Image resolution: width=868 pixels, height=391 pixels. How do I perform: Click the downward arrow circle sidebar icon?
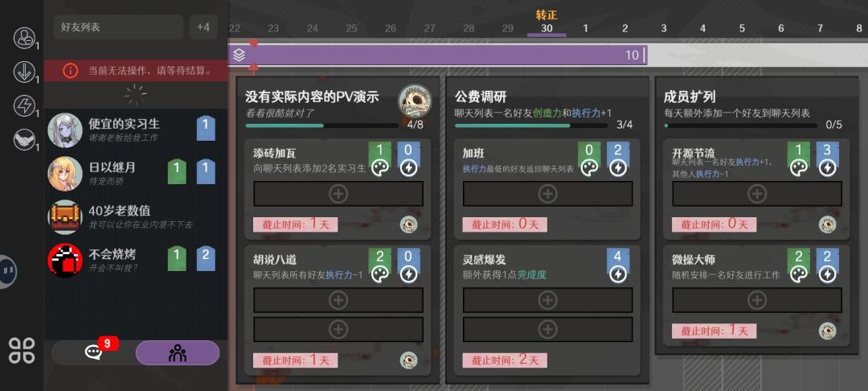point(24,72)
